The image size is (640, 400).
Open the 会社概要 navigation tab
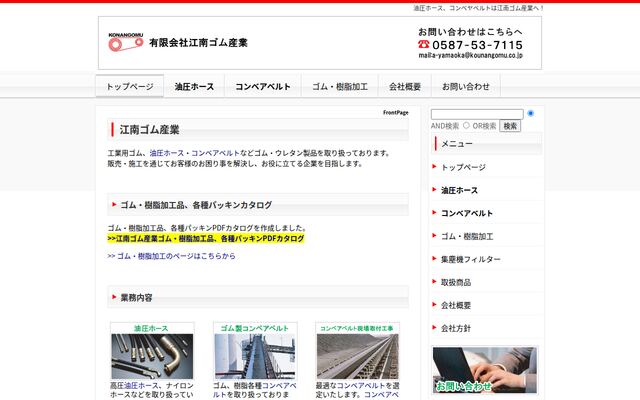405,86
